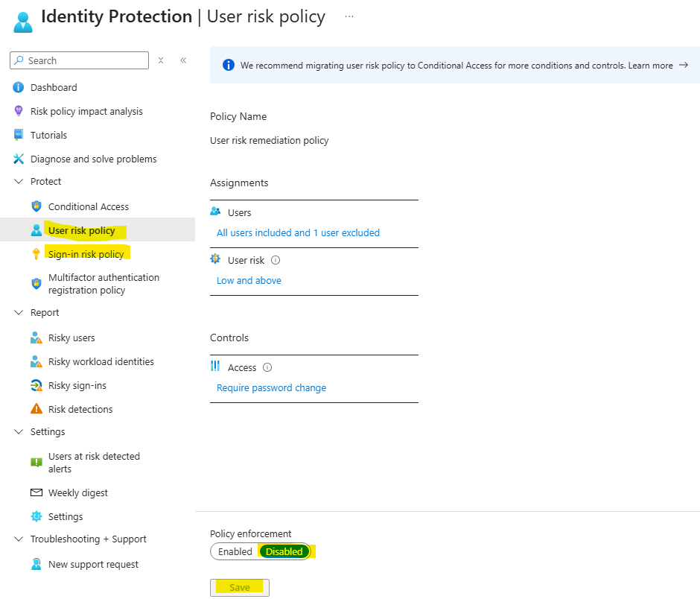Screen dimensions: 700x599
Task: Set policy enforcement to Disabled
Action: coord(284,551)
